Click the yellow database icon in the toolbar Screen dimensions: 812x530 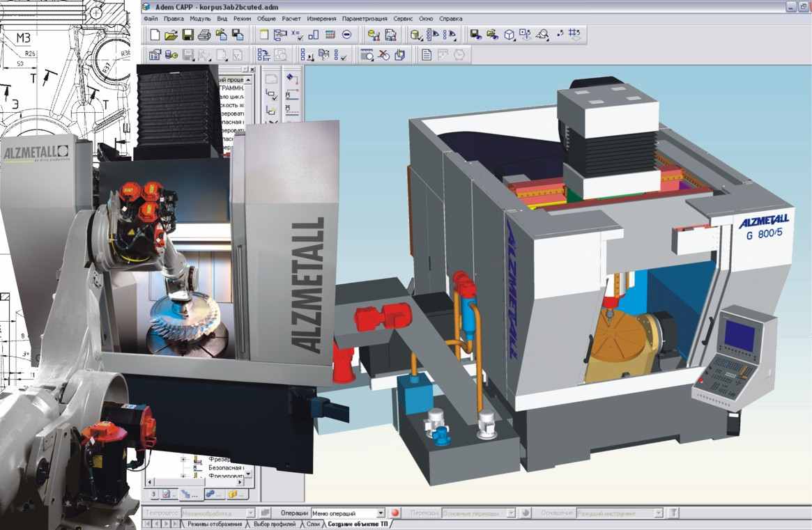(374, 35)
